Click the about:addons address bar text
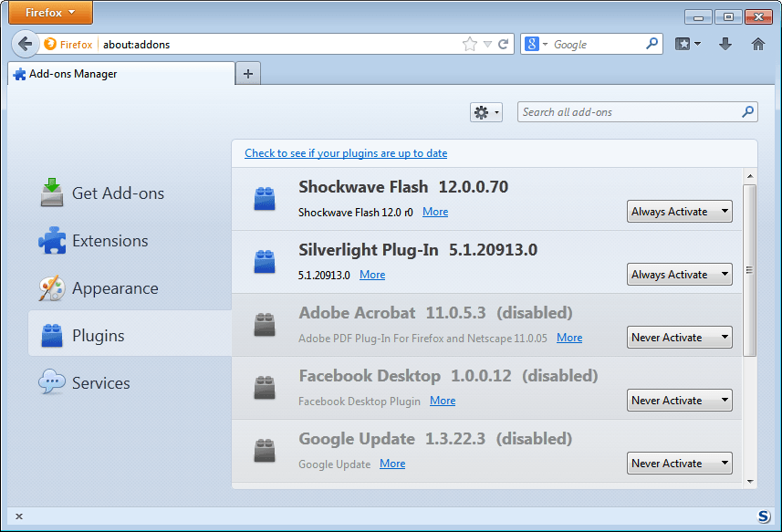Screen dimensions: 782x532 (136, 45)
